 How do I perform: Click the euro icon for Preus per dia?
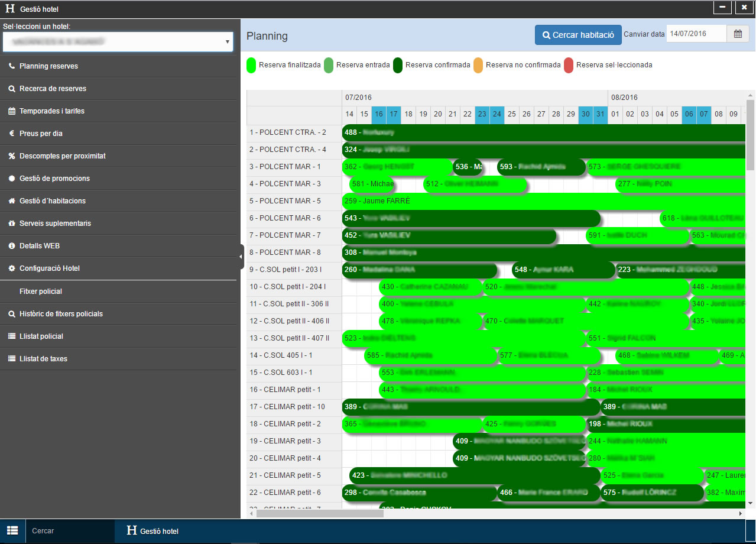click(x=12, y=134)
